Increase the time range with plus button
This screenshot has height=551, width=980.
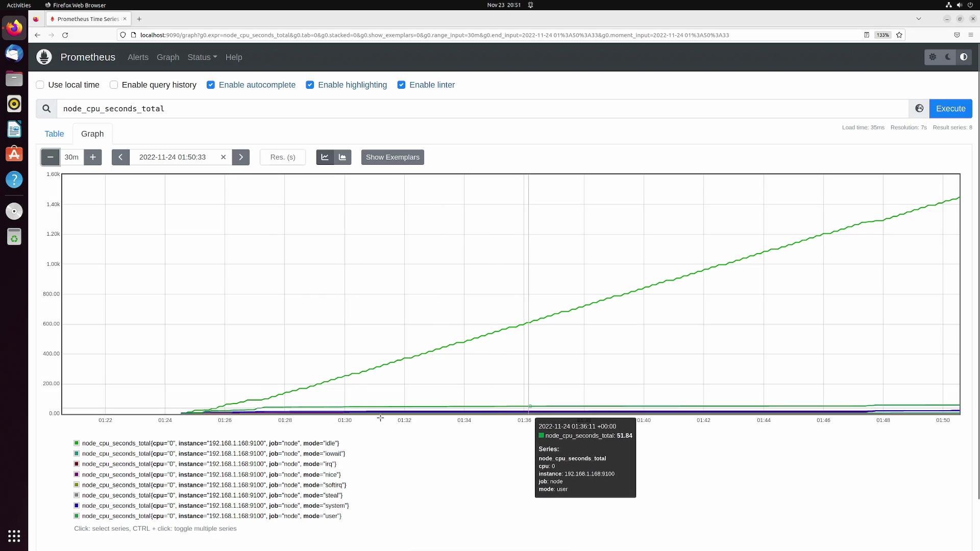93,157
